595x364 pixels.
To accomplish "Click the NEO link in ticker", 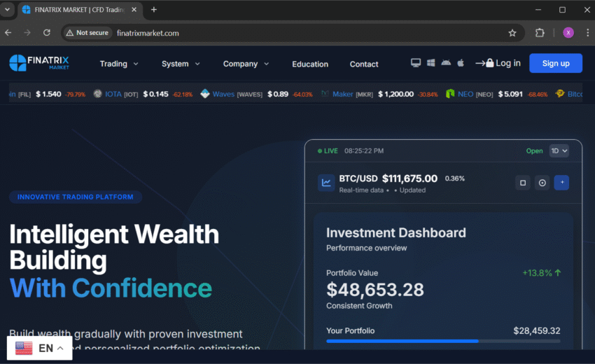I will coord(465,94).
